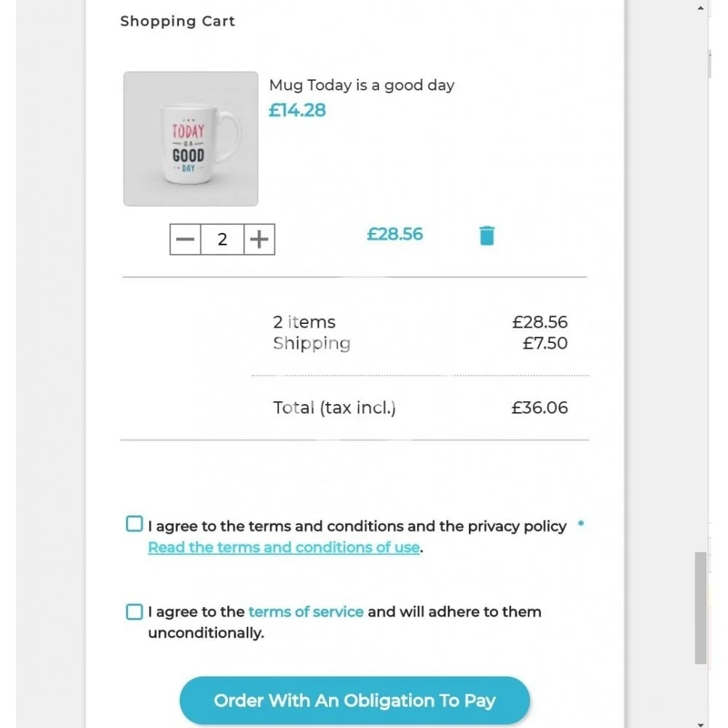
Task: Click the vertical scrollbar thumb
Action: pyautogui.click(x=701, y=608)
